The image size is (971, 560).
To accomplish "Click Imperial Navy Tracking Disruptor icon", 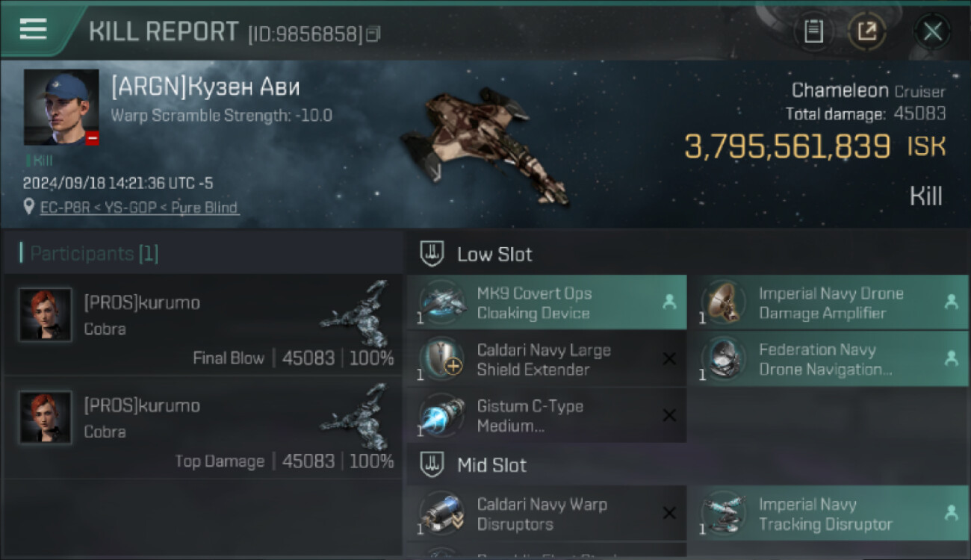I will click(724, 514).
